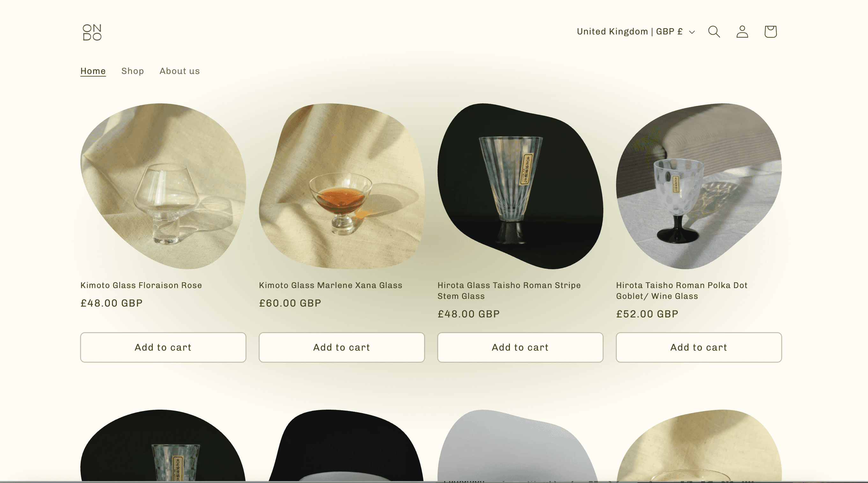Open Taisho Roman Stripe Stem Glass image
This screenshot has width=868, height=483.
click(520, 186)
